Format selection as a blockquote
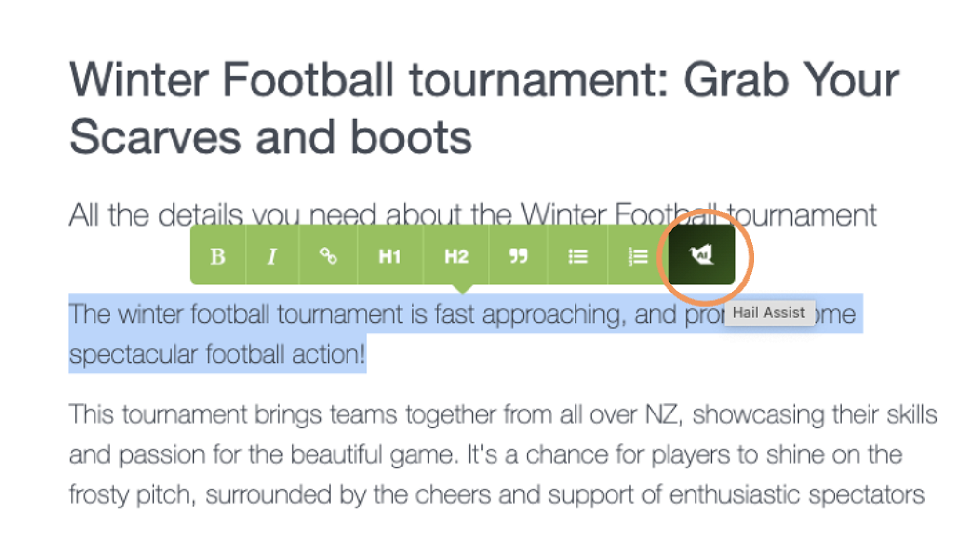Image resolution: width=964 pixels, height=560 pixels. 518,256
